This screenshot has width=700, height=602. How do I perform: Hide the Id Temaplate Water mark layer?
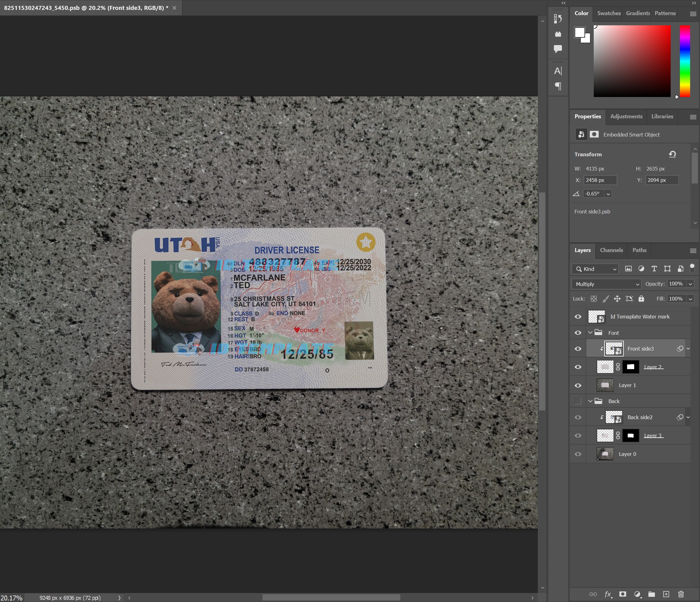point(578,317)
